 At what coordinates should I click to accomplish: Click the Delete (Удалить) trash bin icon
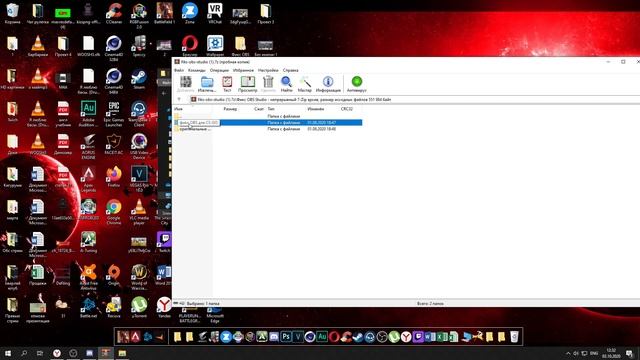[x=268, y=84]
